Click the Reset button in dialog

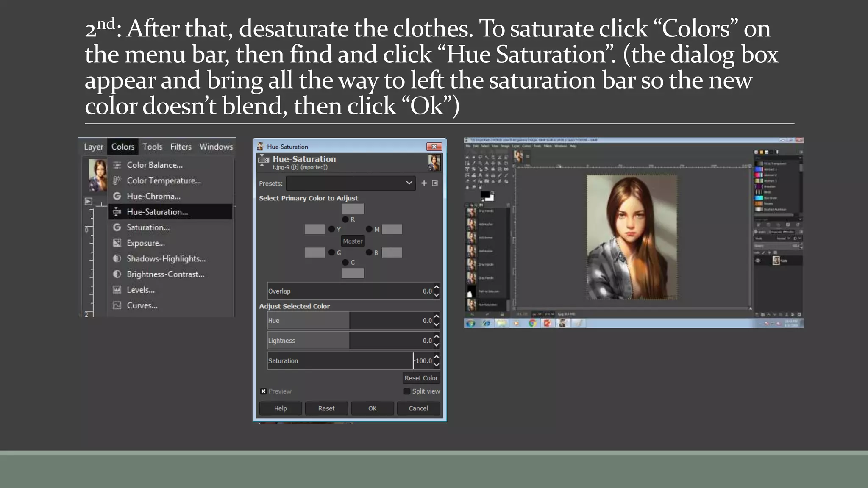coord(326,408)
